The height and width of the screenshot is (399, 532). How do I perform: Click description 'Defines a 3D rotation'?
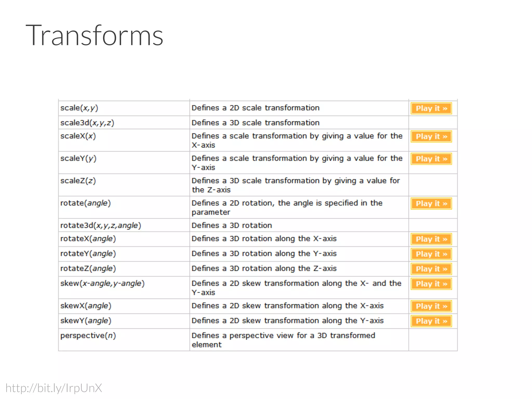click(232, 225)
